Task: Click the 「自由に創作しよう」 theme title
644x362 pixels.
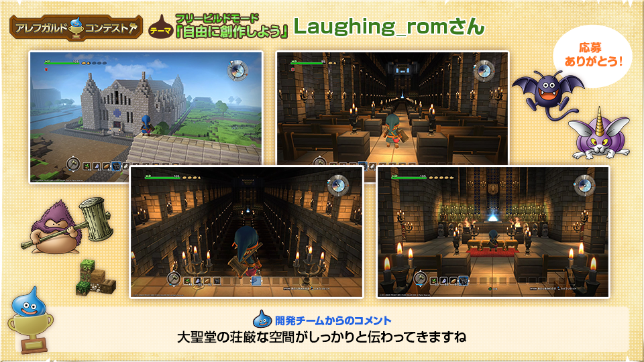Action: (x=231, y=32)
